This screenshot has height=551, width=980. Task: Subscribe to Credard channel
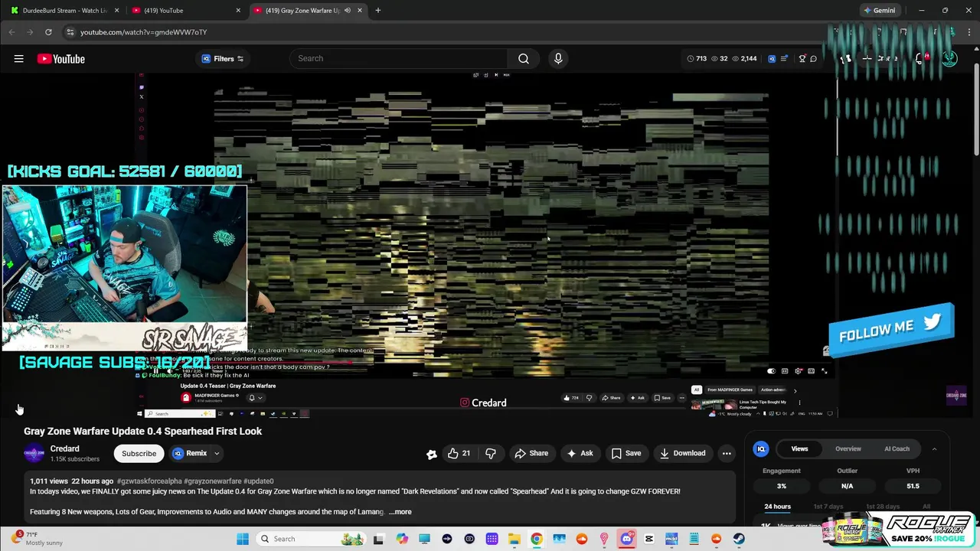tap(139, 453)
